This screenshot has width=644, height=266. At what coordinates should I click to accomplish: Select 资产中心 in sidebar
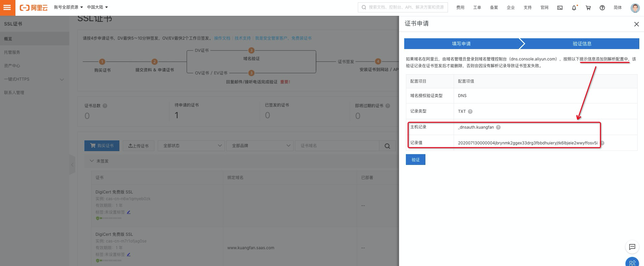pos(35,66)
